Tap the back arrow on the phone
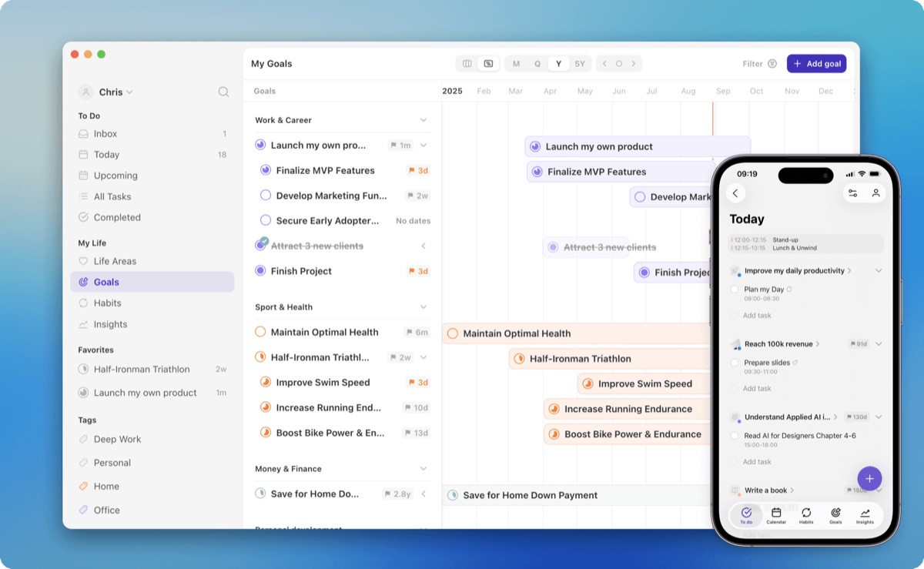Screen dimensions: 924x569 coord(735,193)
